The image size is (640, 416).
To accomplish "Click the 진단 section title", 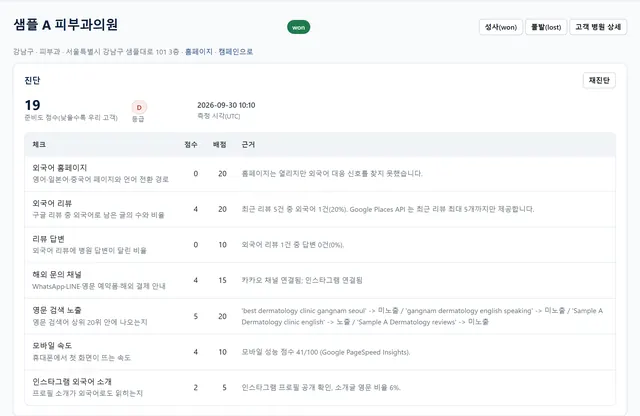I will pyautogui.click(x=32, y=80).
